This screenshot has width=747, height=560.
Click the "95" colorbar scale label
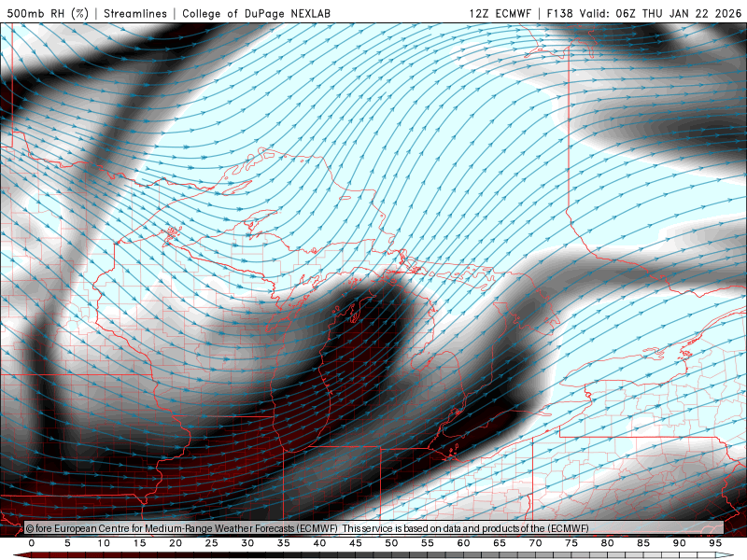click(x=715, y=543)
